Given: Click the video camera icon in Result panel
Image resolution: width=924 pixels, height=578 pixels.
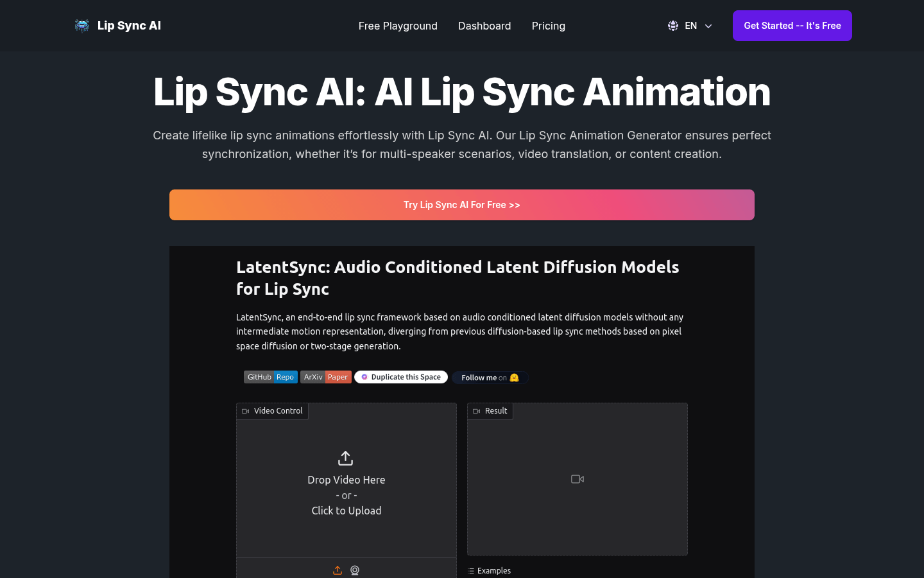Looking at the screenshot, I should click(577, 479).
